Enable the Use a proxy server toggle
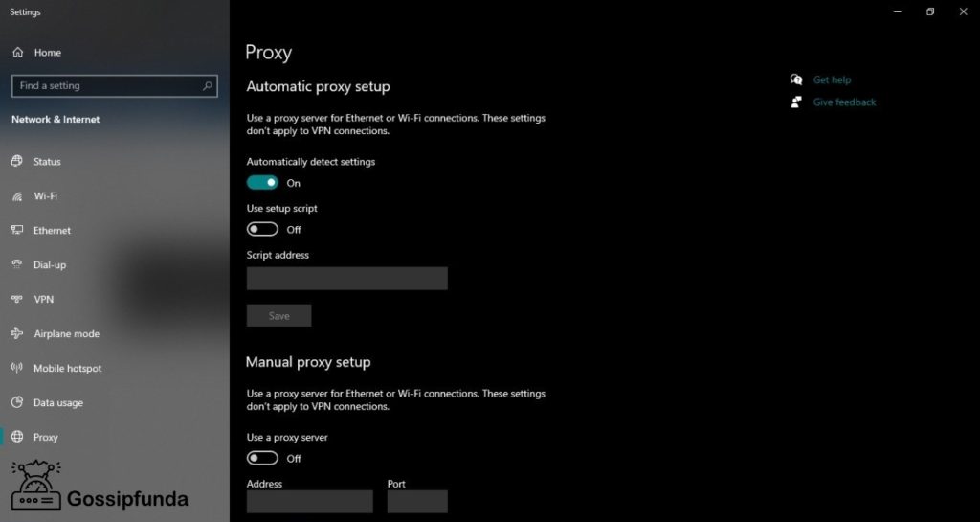This screenshot has width=980, height=522. [x=262, y=458]
